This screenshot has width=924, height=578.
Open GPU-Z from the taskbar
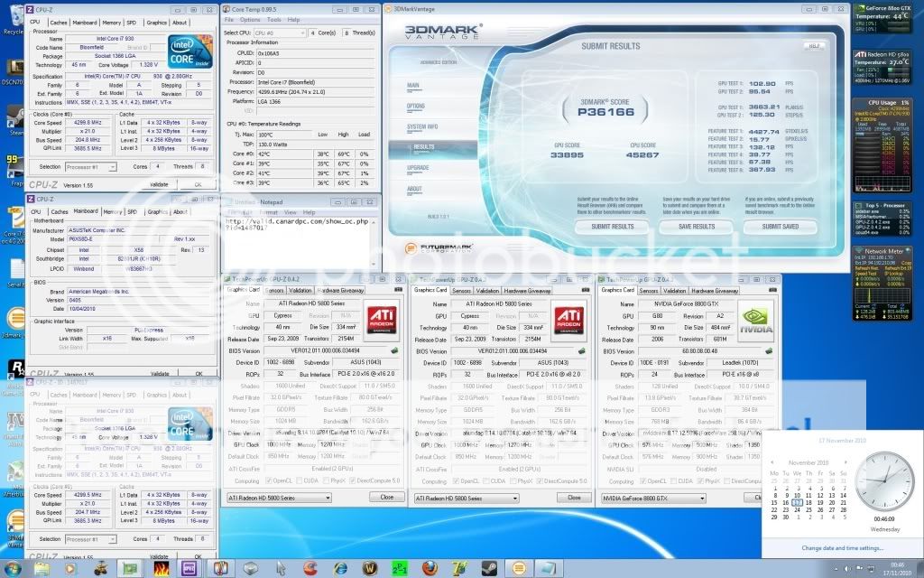132,567
